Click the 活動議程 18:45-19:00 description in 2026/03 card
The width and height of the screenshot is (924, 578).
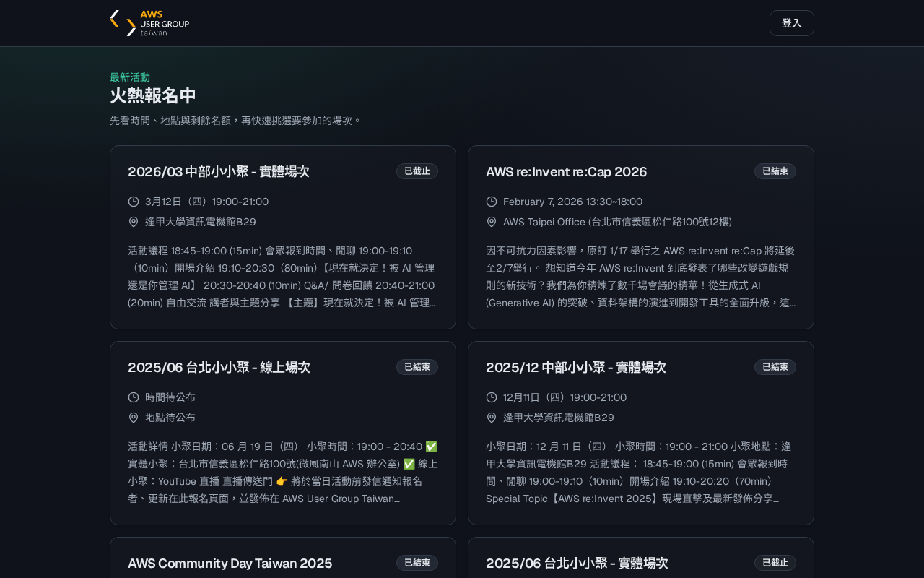tap(282, 277)
